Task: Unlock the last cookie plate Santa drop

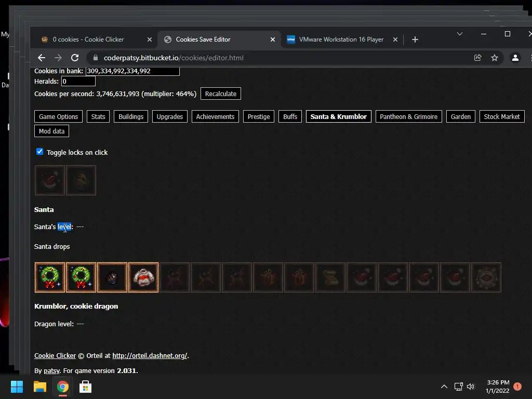Action: pos(486,277)
